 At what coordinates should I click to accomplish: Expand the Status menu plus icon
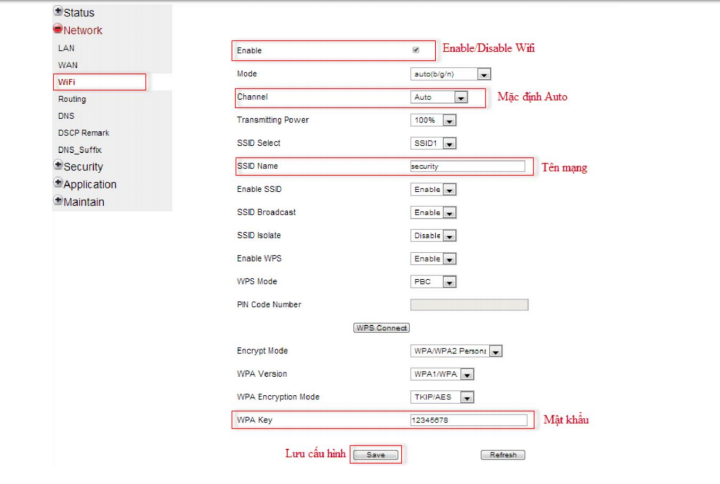point(58,12)
